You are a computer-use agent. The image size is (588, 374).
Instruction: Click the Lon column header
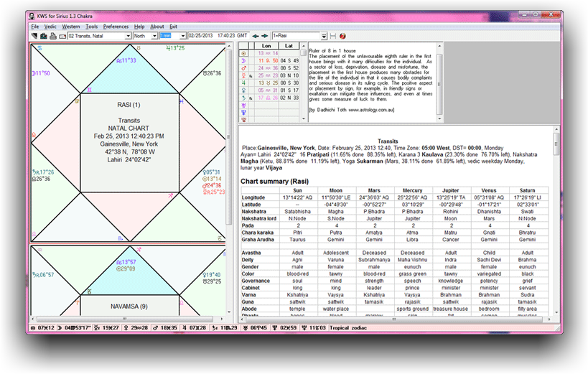coord(266,46)
